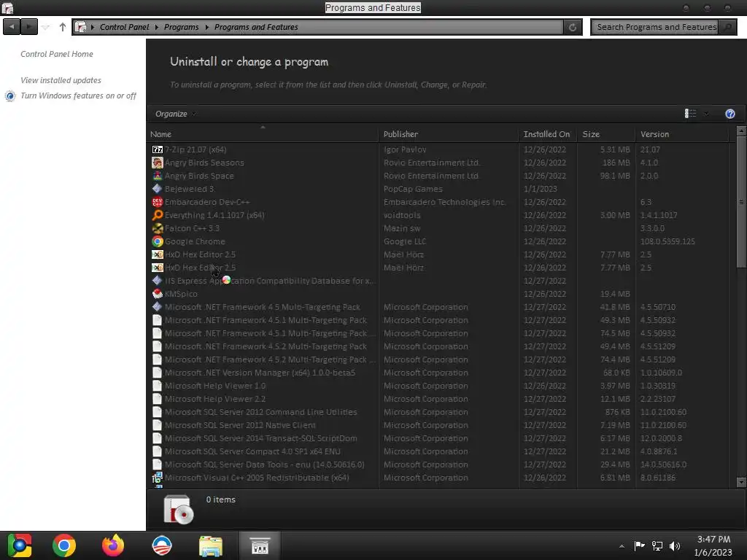Click the Everything search program icon
This screenshot has height=560, width=747.
click(158, 215)
